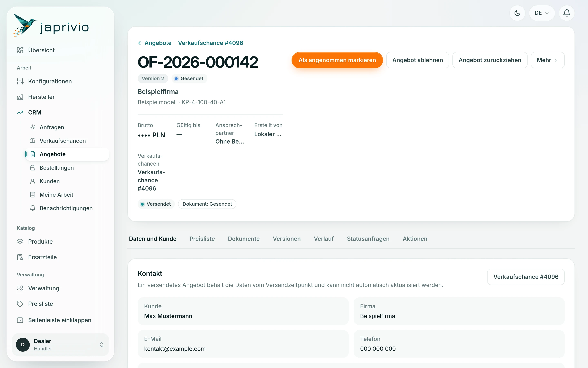Screen dimensions: 588x368
Task: Open the Statusanfragen tab
Action: click(x=368, y=239)
